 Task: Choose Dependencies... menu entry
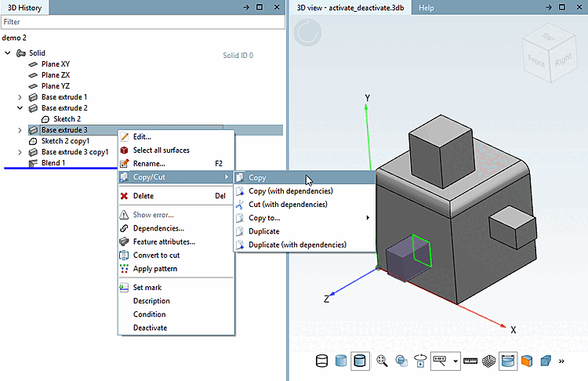(176, 228)
